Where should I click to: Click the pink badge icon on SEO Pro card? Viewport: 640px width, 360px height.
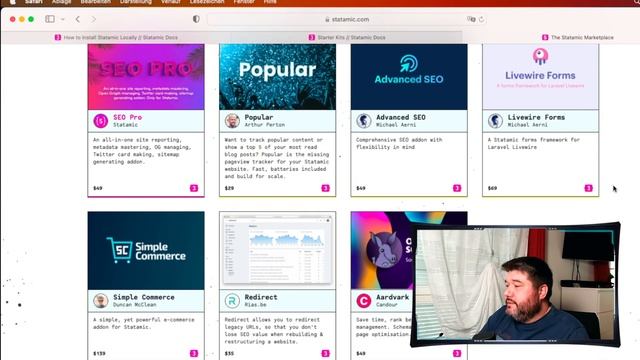[x=194, y=188]
